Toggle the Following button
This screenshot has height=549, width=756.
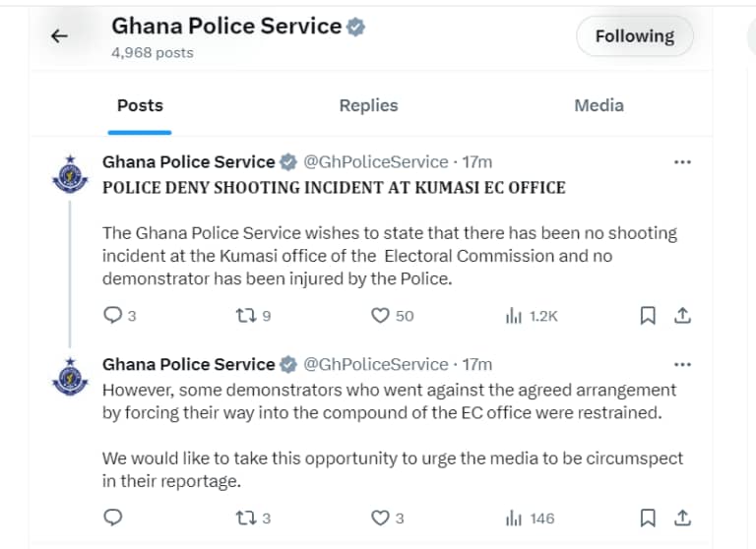(634, 36)
